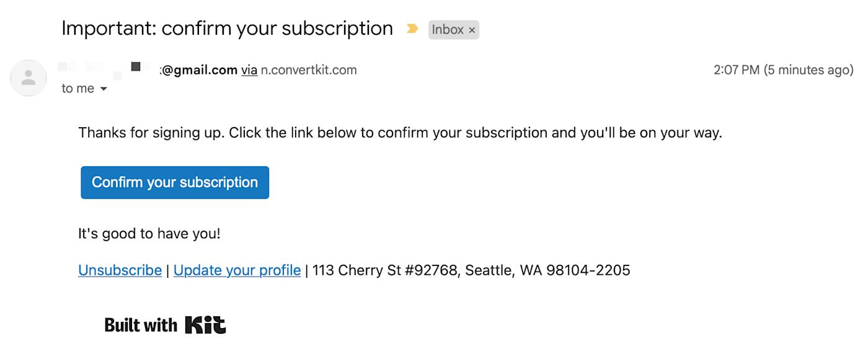Screen dimensions: 868x356
Task: Click the n.convertkit.com sending domain
Action: 309,70
